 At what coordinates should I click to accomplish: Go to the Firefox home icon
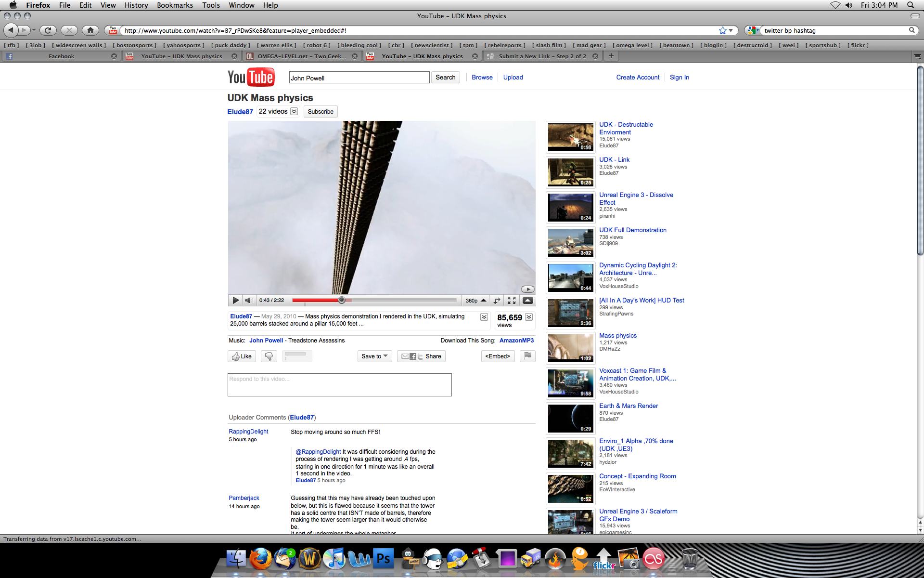coord(90,30)
